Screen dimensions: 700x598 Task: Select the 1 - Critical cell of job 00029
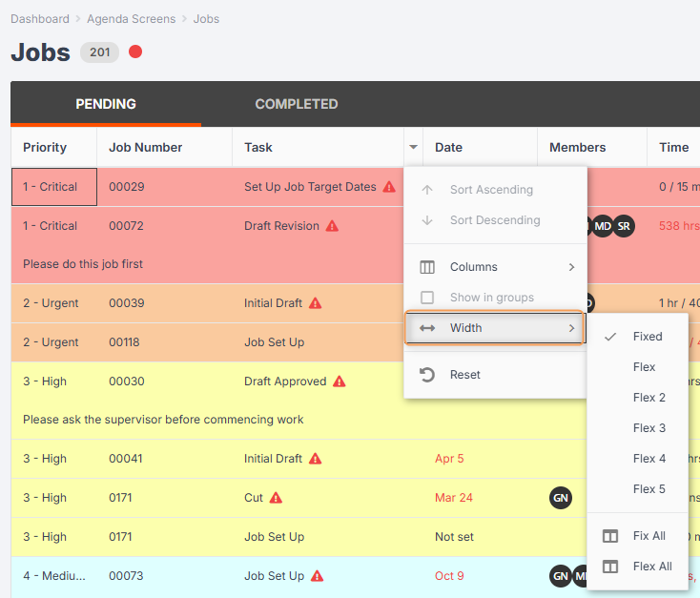[54, 187]
